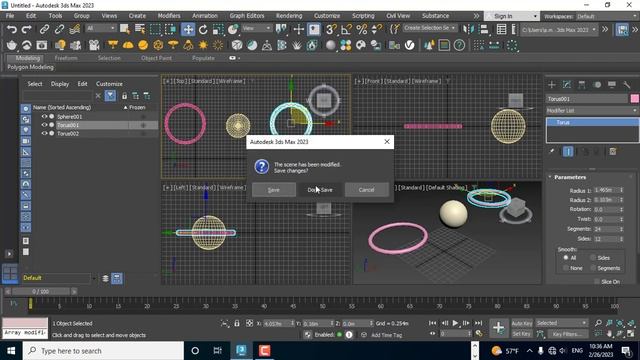Select the Smooth Segments radio button
Image resolution: width=640 pixels, height=360 pixels.
click(593, 268)
